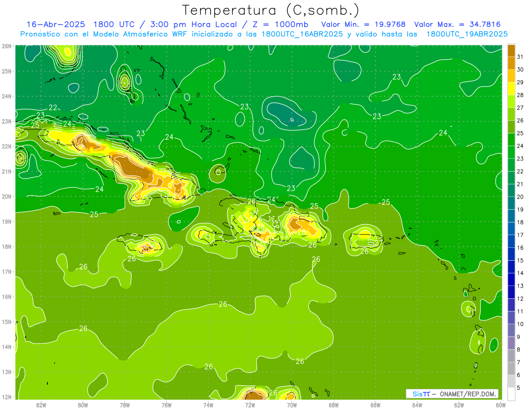Click the legend scale label "31"
532x411 pixels.
[x=520, y=56]
